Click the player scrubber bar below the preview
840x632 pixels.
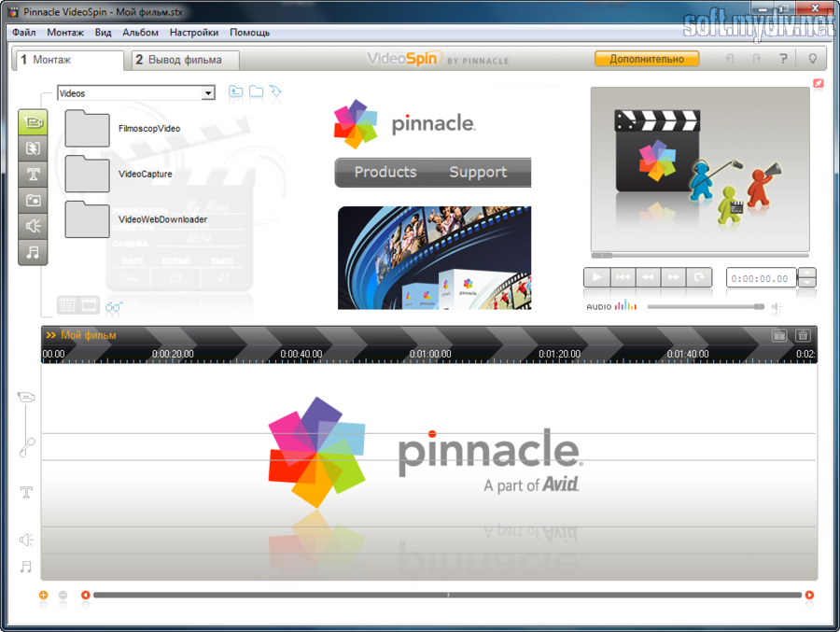[x=700, y=255]
